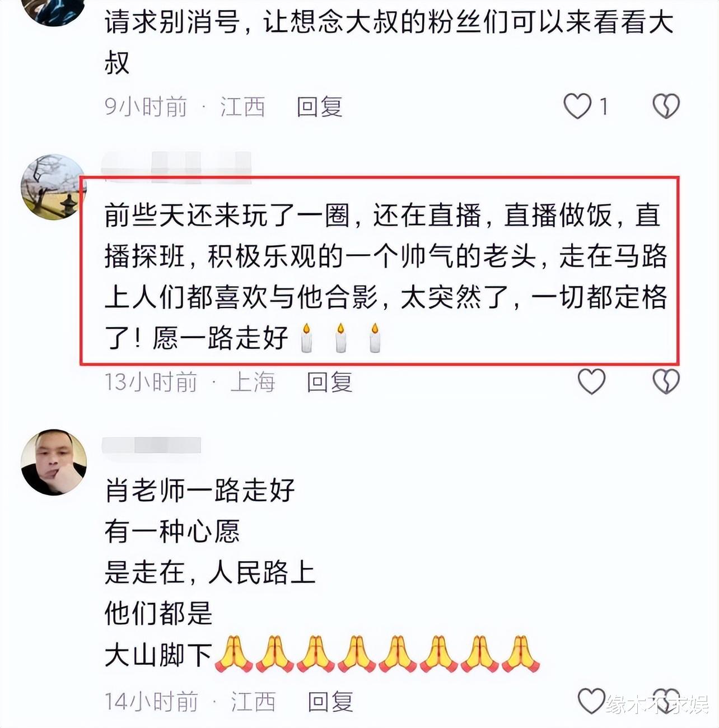This screenshot has height=728, width=719.
Task: Tap broken heart on 上海 comment
Action: click(x=666, y=381)
